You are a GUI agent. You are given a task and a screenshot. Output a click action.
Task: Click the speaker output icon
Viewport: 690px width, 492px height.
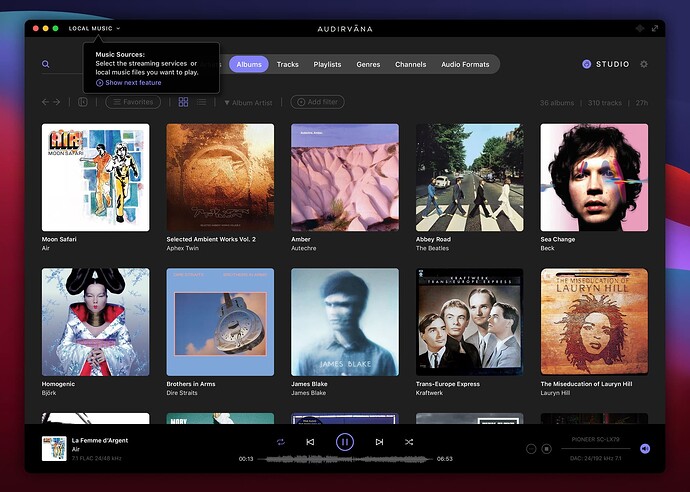pos(645,448)
